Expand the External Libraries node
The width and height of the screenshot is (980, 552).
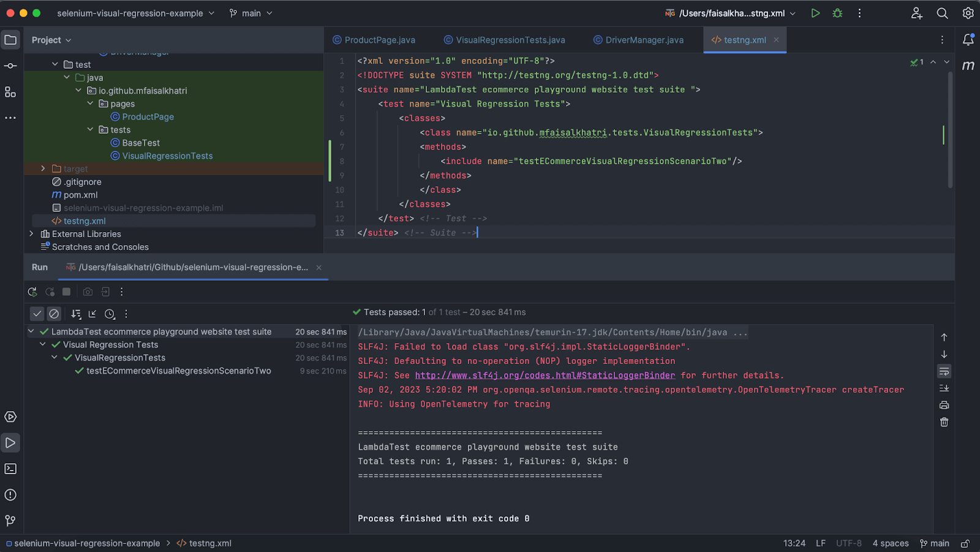coord(31,233)
